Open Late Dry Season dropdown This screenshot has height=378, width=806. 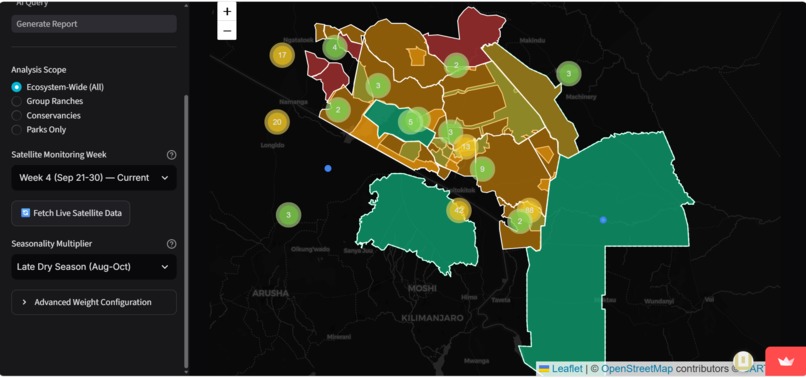tap(94, 267)
